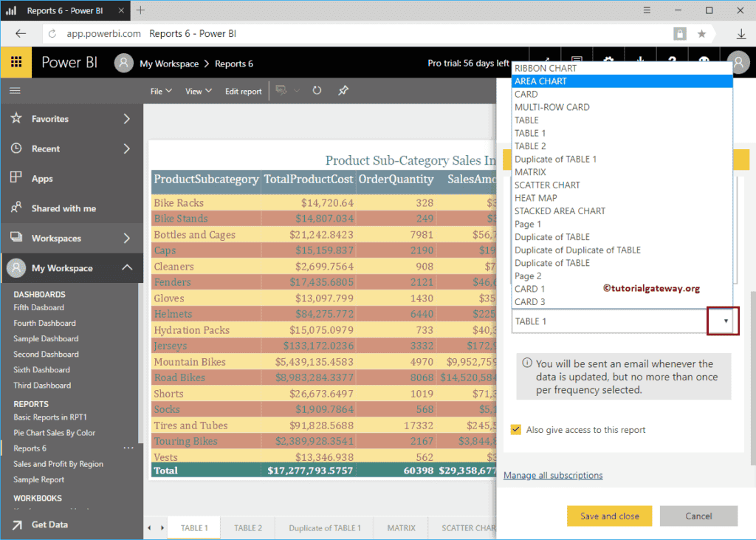Open Manage all subscriptions link
Screen dimensions: 756x540
click(553, 475)
